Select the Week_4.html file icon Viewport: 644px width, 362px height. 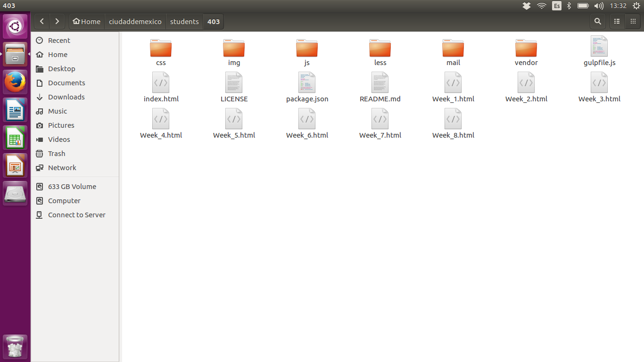tap(161, 119)
